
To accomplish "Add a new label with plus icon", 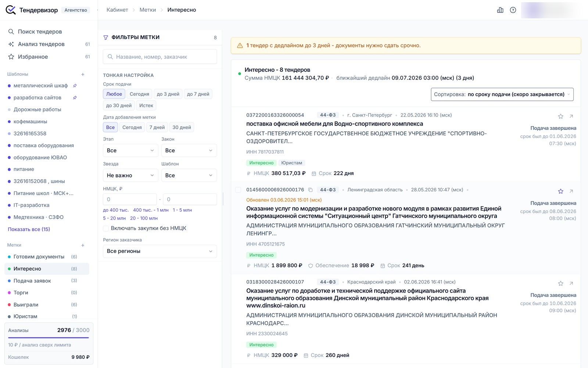I will click(x=83, y=245).
